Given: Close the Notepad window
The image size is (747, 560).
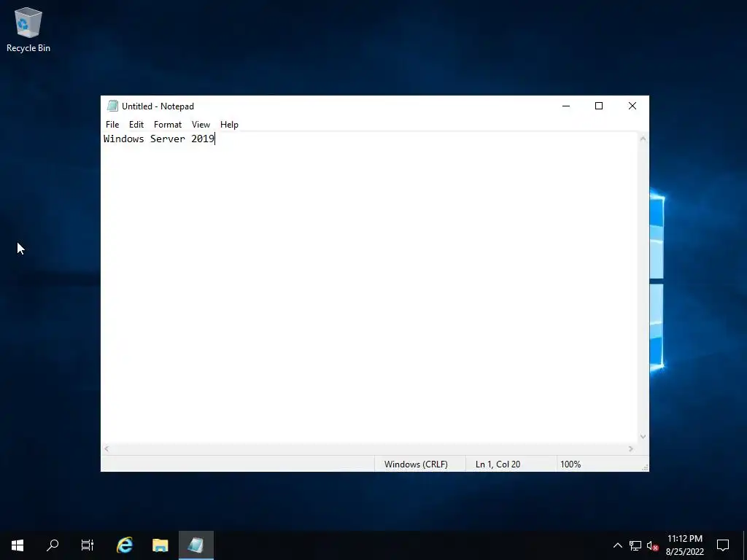Looking at the screenshot, I should 632,106.
